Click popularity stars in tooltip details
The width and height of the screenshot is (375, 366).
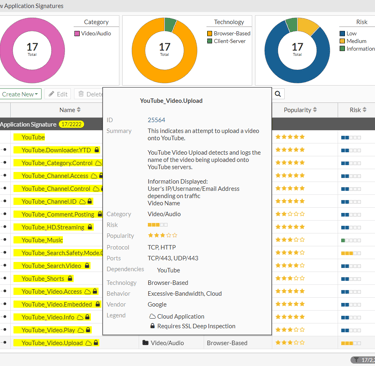click(x=163, y=235)
